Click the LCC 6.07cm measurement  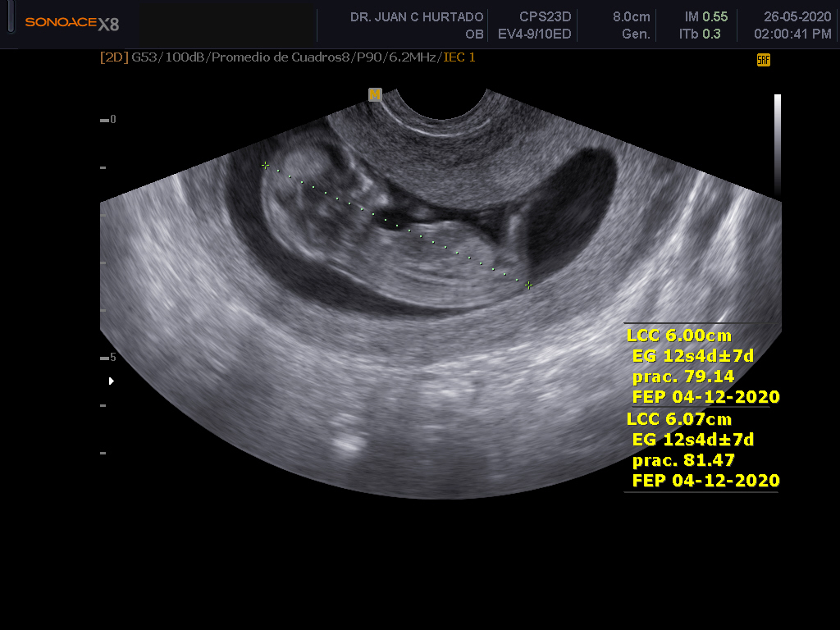[679, 419]
